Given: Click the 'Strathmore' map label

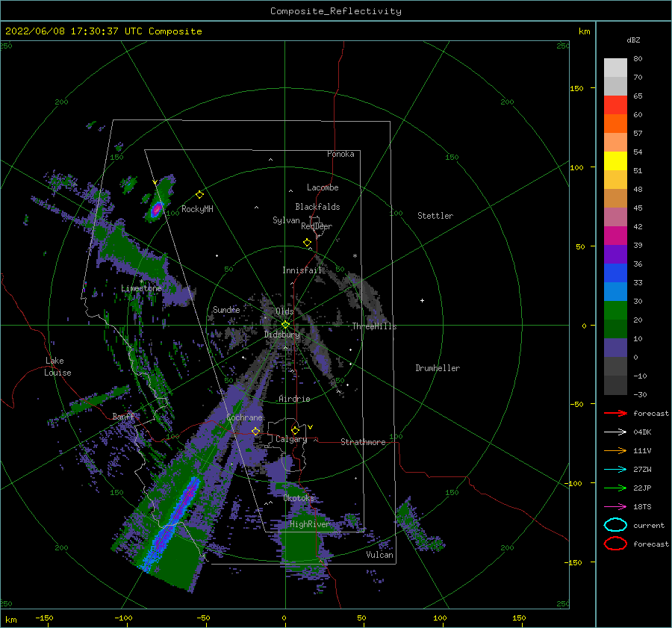Looking at the screenshot, I should [363, 442].
